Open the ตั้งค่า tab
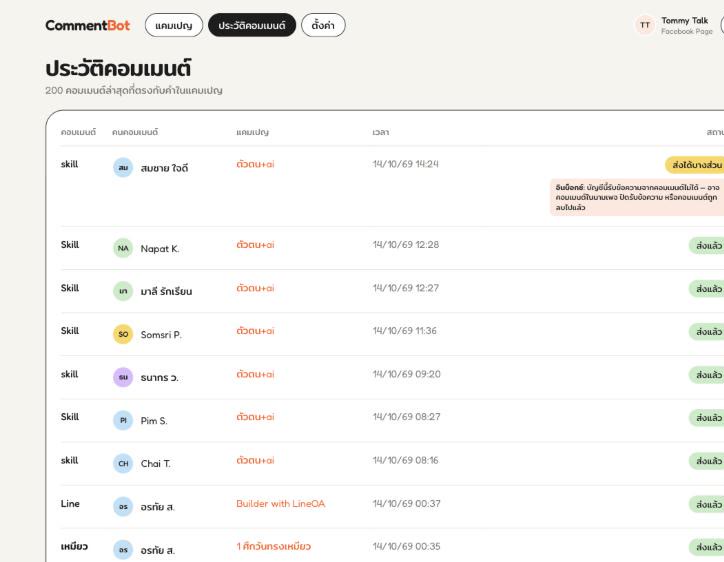 pos(323,25)
